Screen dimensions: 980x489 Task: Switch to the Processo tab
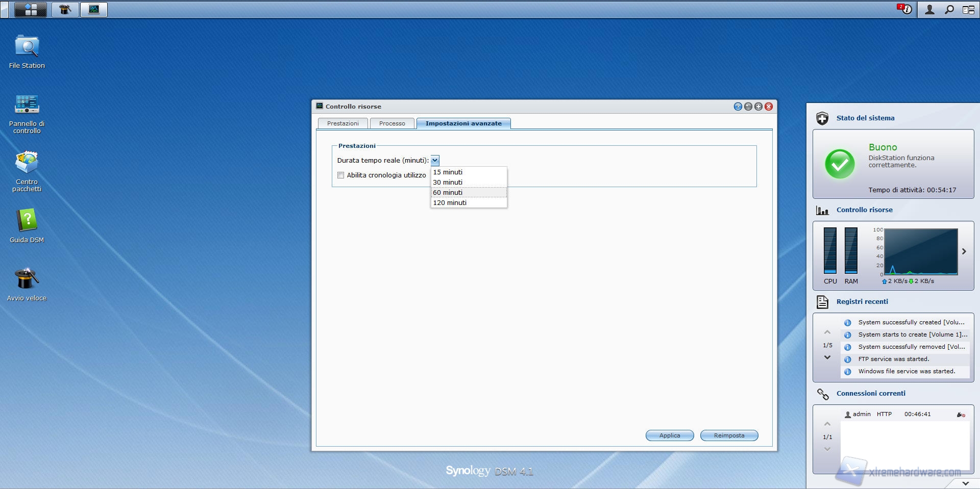(x=392, y=123)
